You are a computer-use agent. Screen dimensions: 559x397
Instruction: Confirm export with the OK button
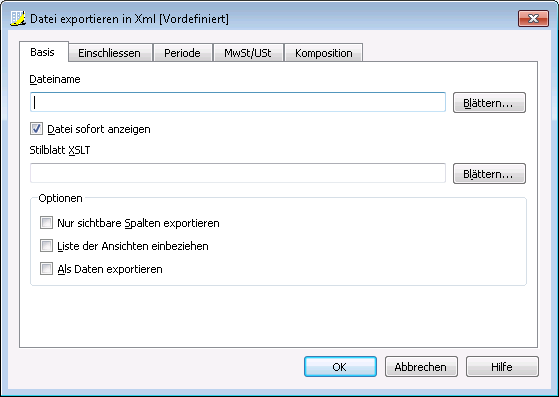pos(340,366)
